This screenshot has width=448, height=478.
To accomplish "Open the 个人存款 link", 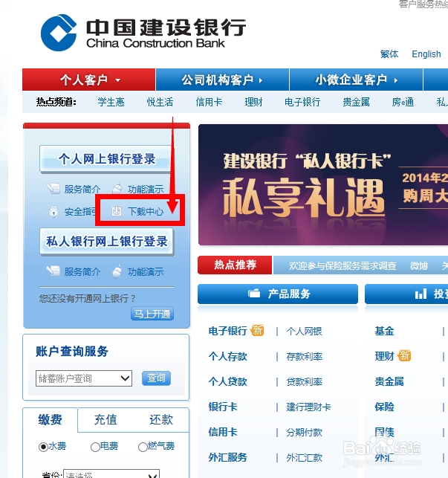I will click(x=227, y=356).
